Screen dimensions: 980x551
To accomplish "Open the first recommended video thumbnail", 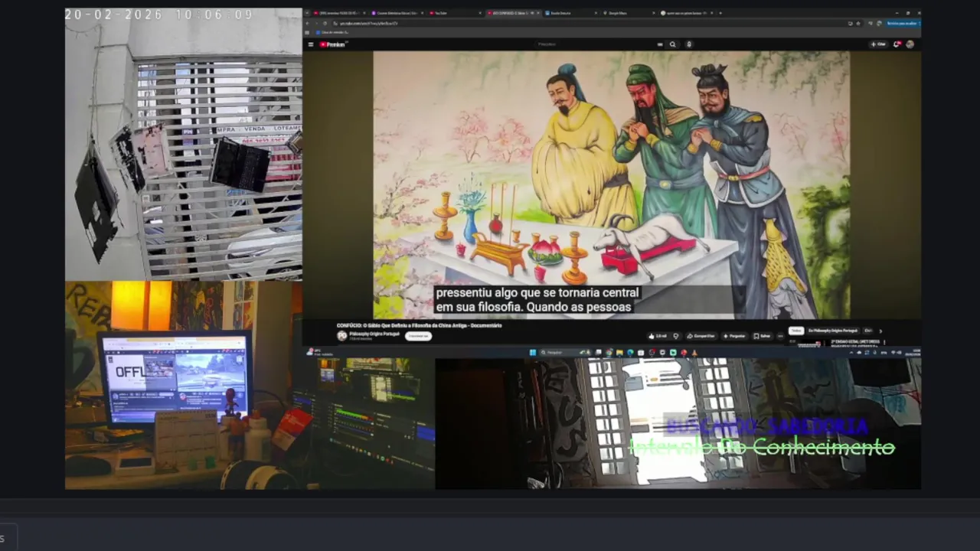I will 809,343.
